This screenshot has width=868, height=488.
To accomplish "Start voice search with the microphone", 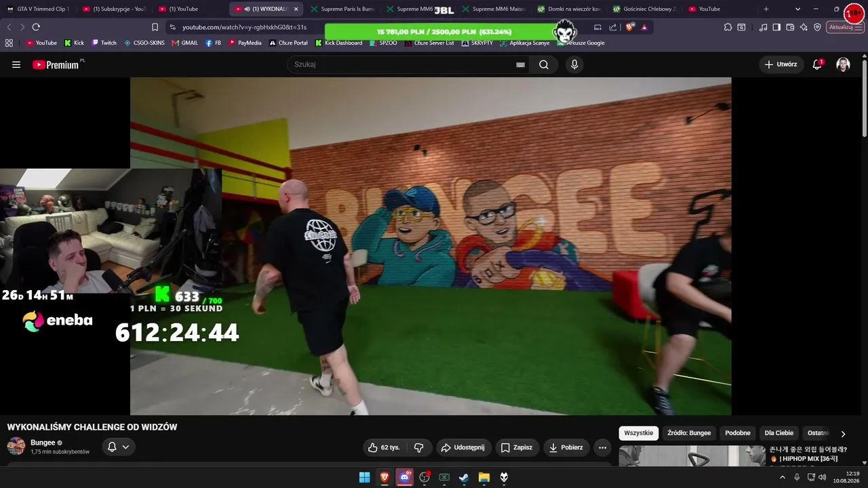I will click(574, 64).
